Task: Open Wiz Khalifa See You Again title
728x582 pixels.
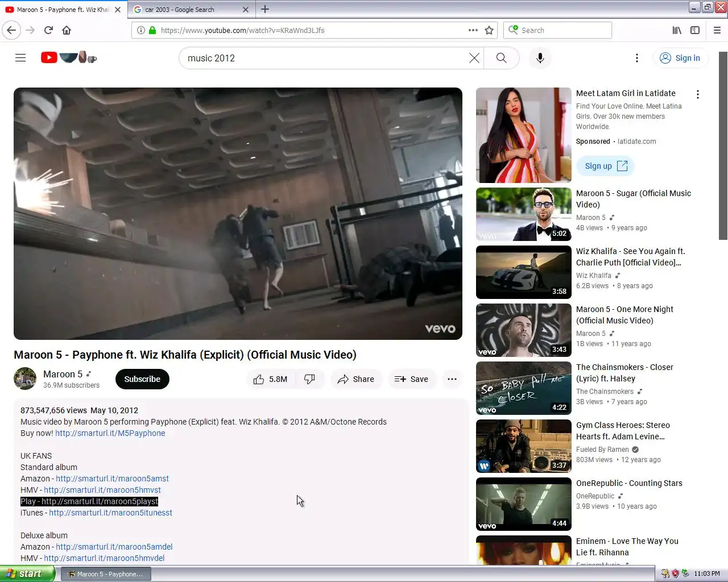Action: pos(630,257)
